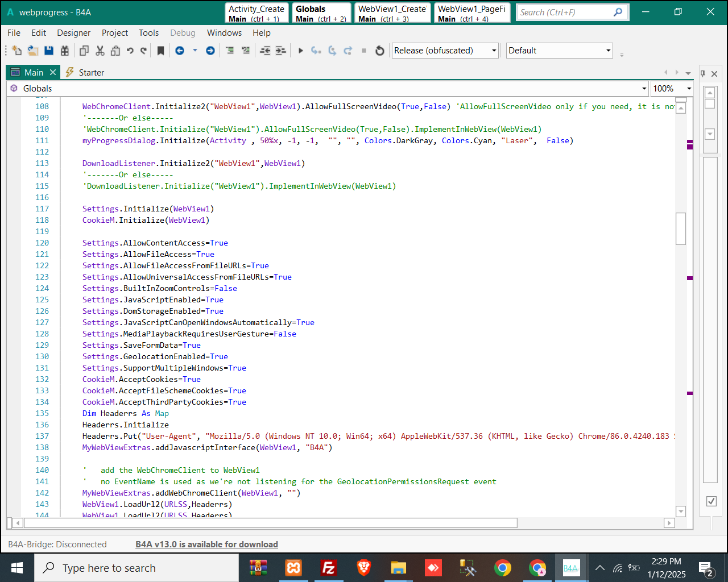Screen dimensions: 728x582
Task: Open the Designer menu
Action: 73,33
